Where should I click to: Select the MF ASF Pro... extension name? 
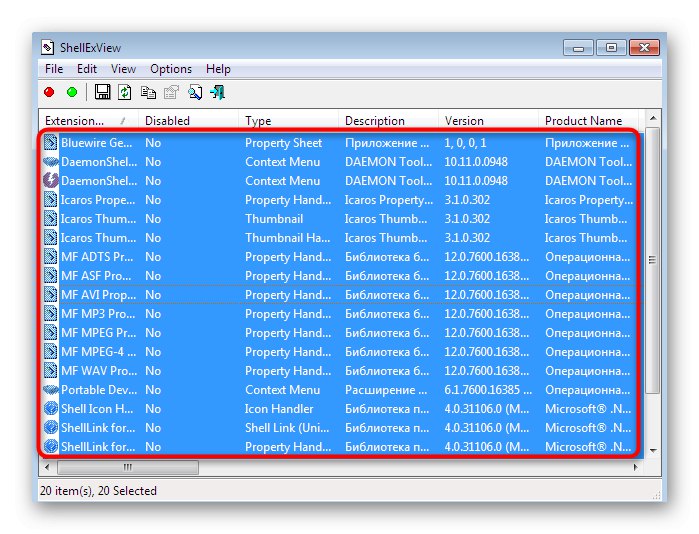coord(96,276)
